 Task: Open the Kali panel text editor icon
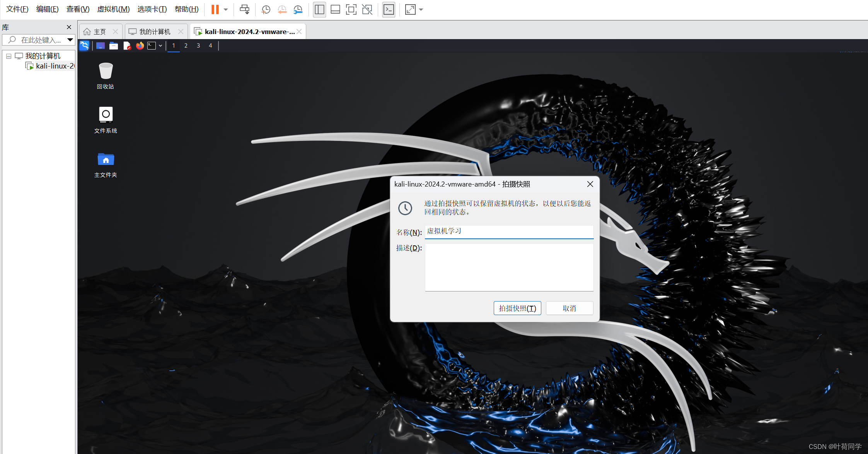coord(127,46)
